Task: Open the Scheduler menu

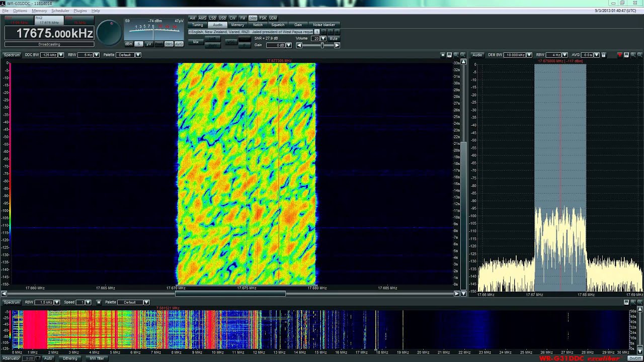Action: (60, 11)
